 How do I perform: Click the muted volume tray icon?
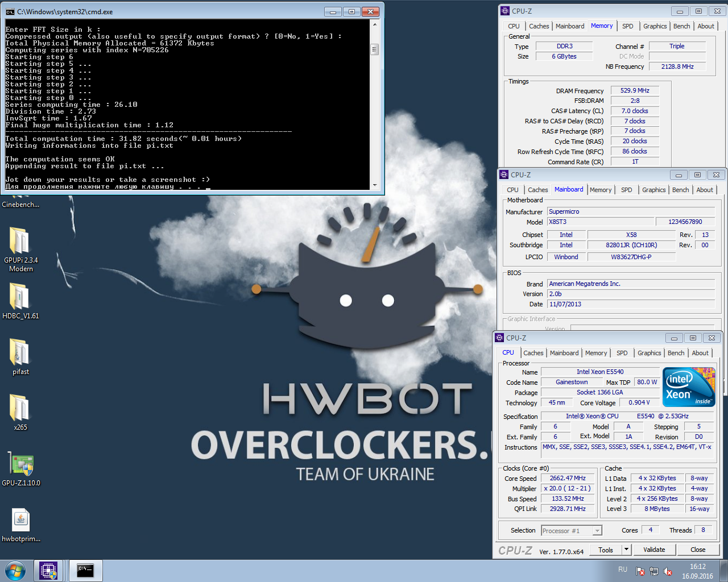(668, 571)
